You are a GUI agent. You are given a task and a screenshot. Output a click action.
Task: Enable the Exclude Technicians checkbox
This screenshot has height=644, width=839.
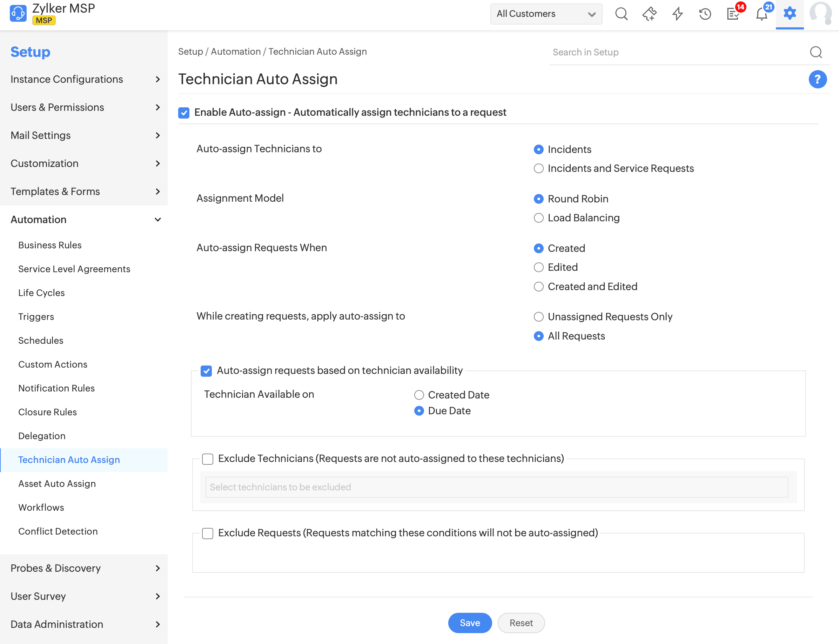pos(207,459)
